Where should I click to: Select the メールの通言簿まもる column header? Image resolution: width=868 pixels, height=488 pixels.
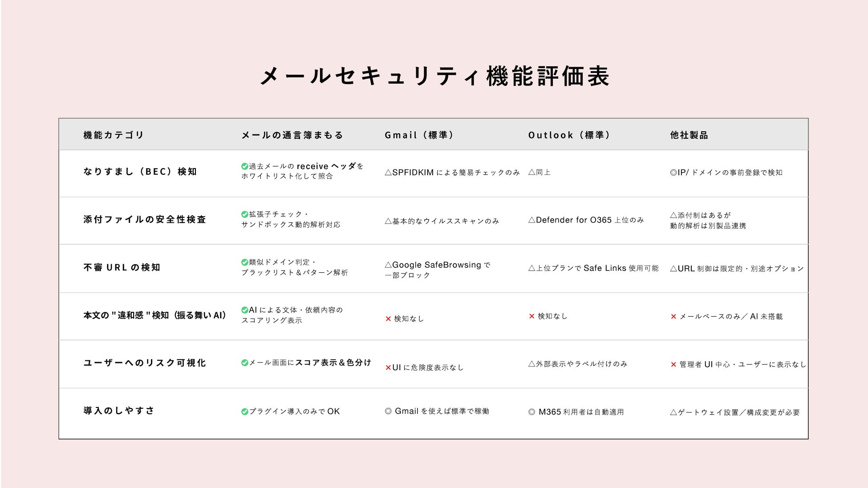point(292,135)
